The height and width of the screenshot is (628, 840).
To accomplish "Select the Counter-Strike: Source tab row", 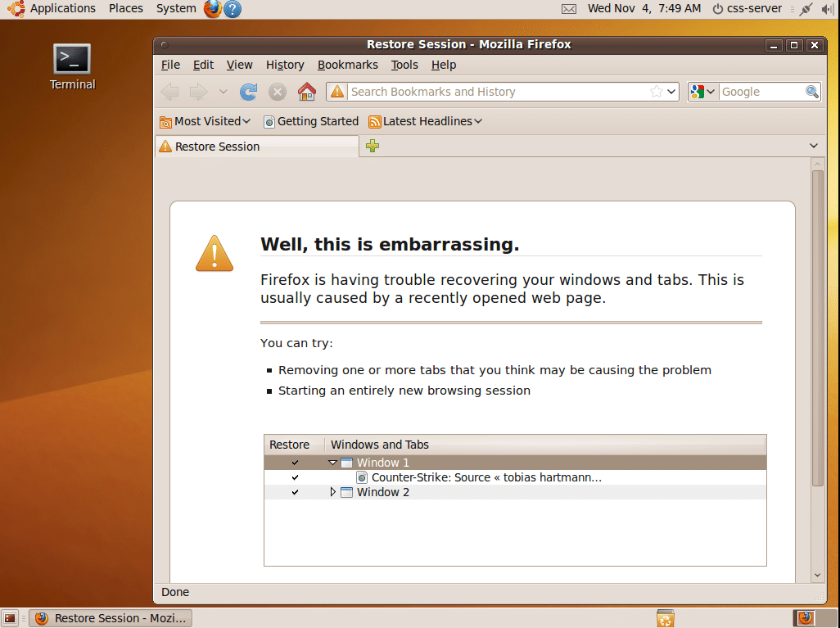I will [x=515, y=477].
